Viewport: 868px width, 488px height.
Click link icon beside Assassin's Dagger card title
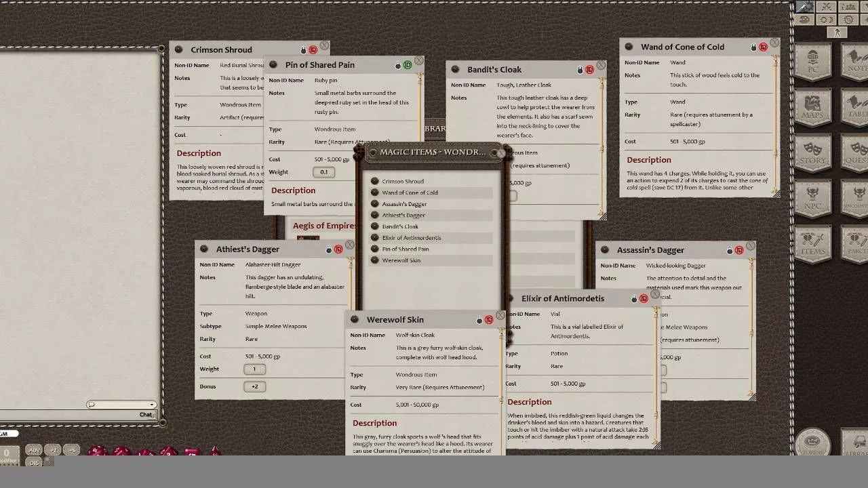tap(605, 250)
